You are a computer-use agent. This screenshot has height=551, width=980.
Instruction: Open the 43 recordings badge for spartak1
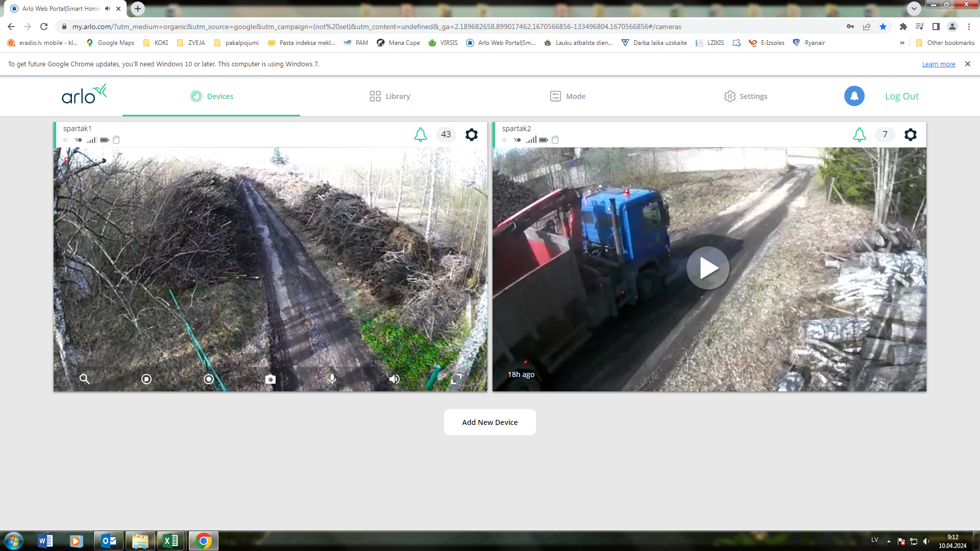[446, 134]
